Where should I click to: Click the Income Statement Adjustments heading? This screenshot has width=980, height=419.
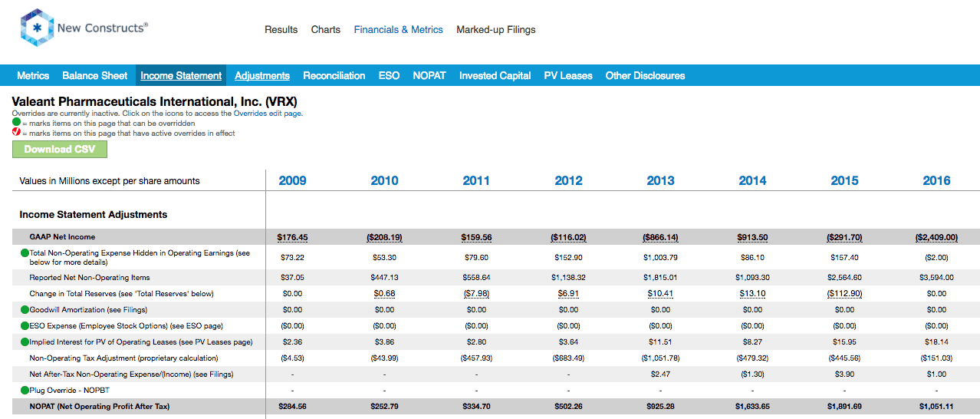tap(94, 214)
